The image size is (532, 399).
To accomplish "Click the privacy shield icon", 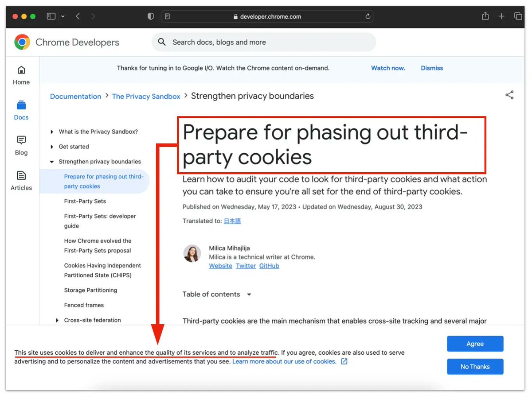I will coord(151,16).
